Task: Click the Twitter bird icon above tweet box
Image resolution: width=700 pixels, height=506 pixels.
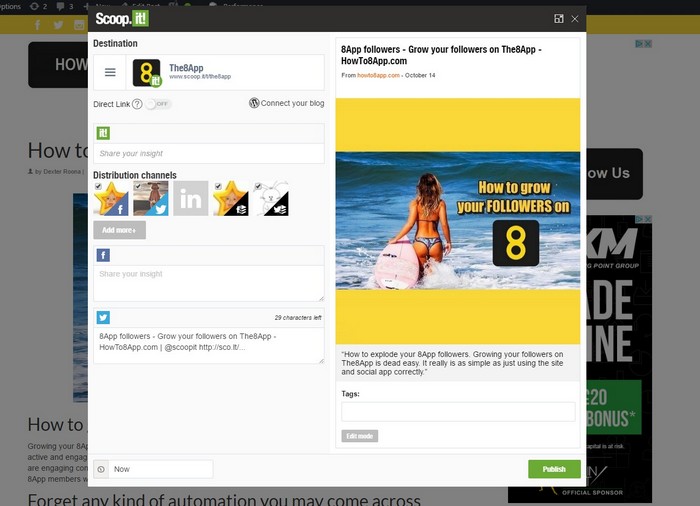Action: click(103, 318)
